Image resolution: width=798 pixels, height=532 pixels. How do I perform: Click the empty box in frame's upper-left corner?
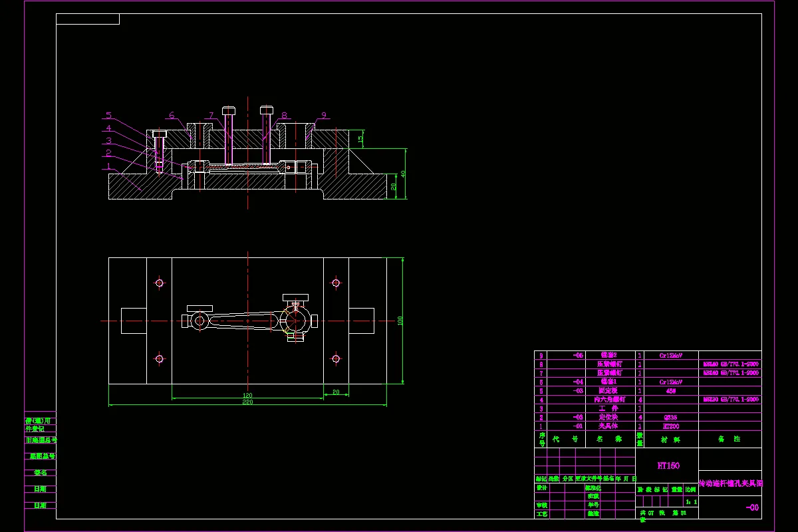point(88,19)
